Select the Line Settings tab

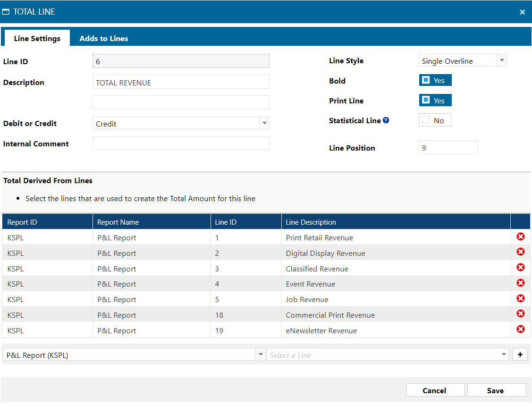tap(37, 38)
